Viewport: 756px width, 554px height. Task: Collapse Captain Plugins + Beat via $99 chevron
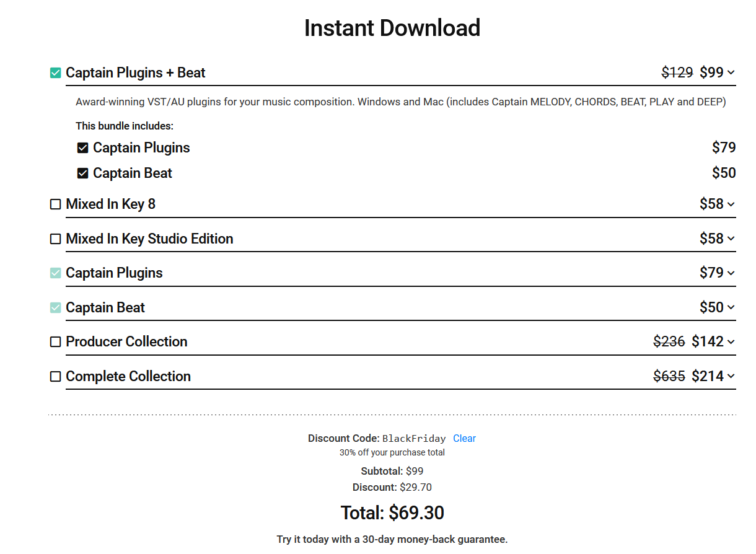pyautogui.click(x=731, y=73)
